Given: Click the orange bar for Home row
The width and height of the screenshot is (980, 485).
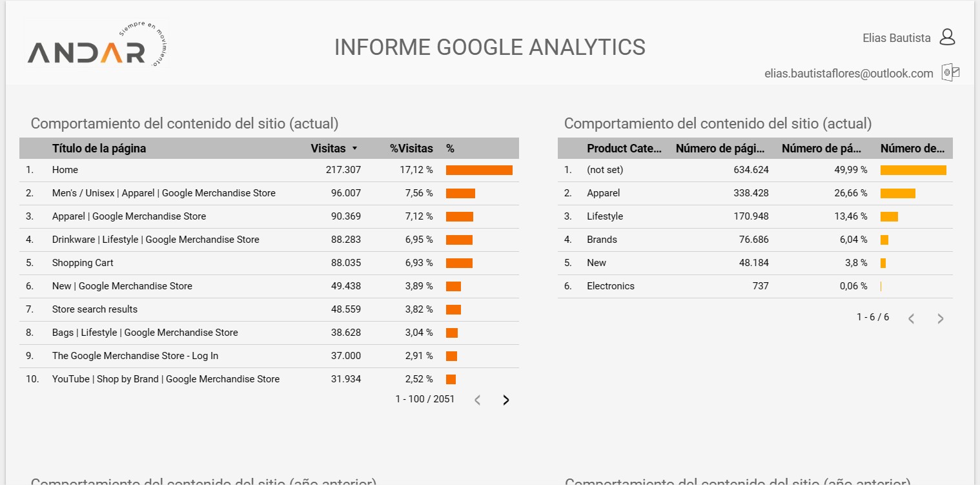Looking at the screenshot, I should 479,170.
